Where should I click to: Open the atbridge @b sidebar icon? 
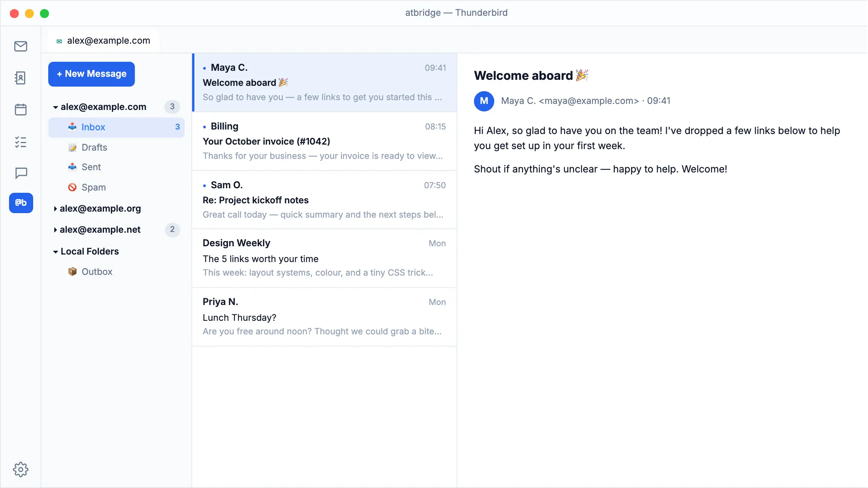(21, 203)
